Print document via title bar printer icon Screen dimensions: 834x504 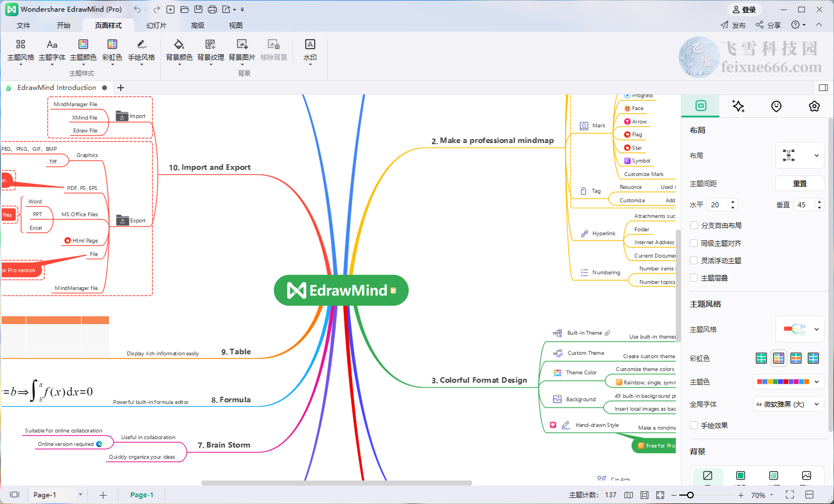(x=212, y=9)
